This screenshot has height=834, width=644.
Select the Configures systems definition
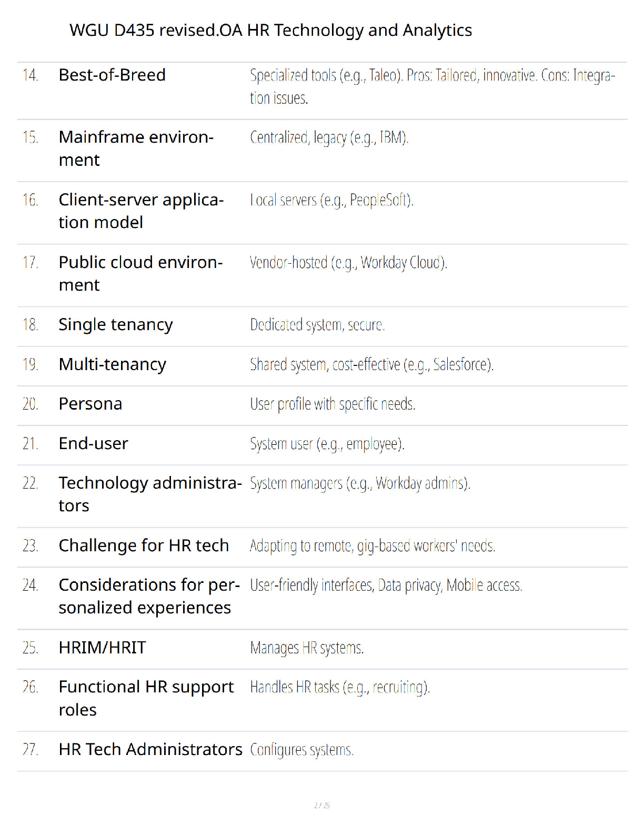click(x=301, y=750)
